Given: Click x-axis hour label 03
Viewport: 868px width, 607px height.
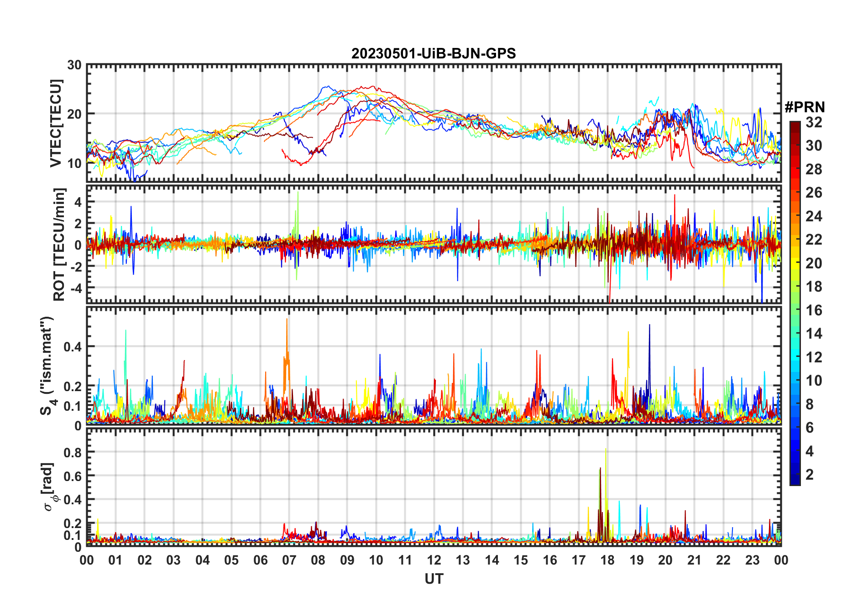Looking at the screenshot, I should 173,560.
